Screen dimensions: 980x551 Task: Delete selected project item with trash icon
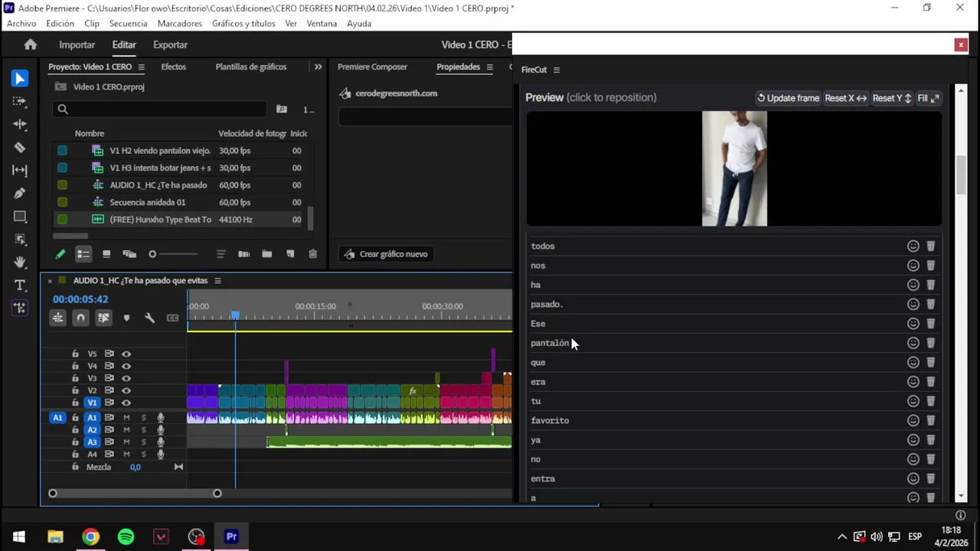pos(312,254)
